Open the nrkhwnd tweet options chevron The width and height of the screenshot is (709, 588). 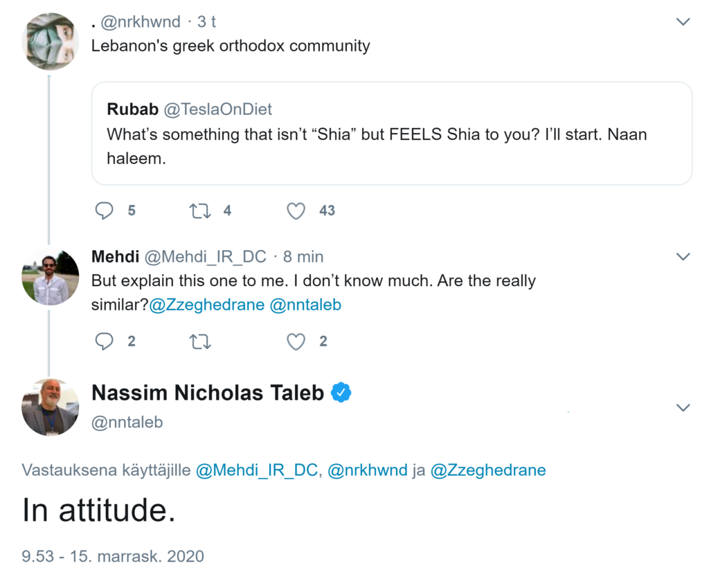[x=683, y=22]
